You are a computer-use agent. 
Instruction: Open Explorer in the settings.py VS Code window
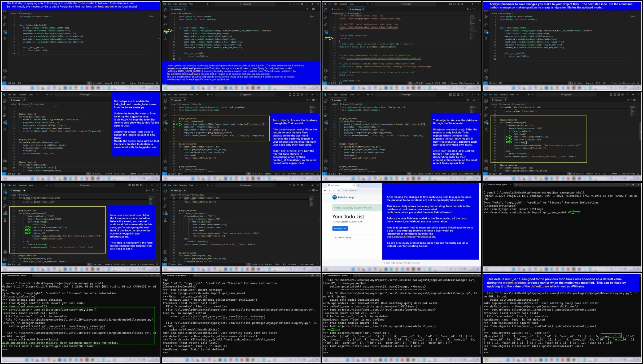326,10
